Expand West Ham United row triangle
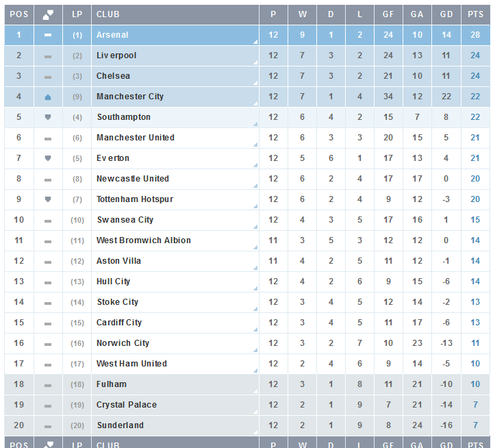This screenshot has width=493, height=448. tap(255, 371)
